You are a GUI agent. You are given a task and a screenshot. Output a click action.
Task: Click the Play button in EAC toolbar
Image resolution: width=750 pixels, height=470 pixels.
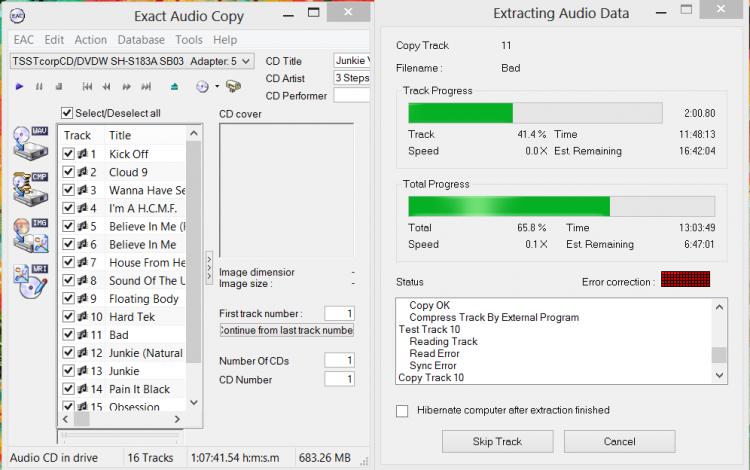tap(19, 87)
